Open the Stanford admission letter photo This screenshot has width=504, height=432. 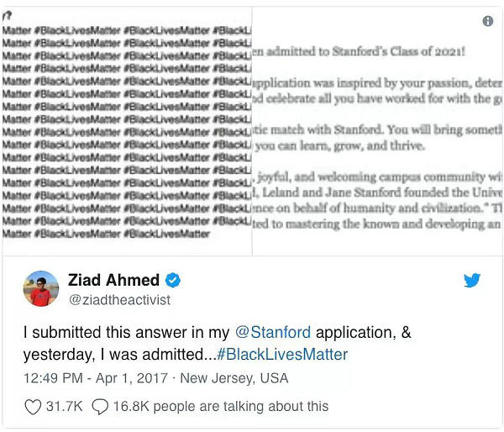376,131
